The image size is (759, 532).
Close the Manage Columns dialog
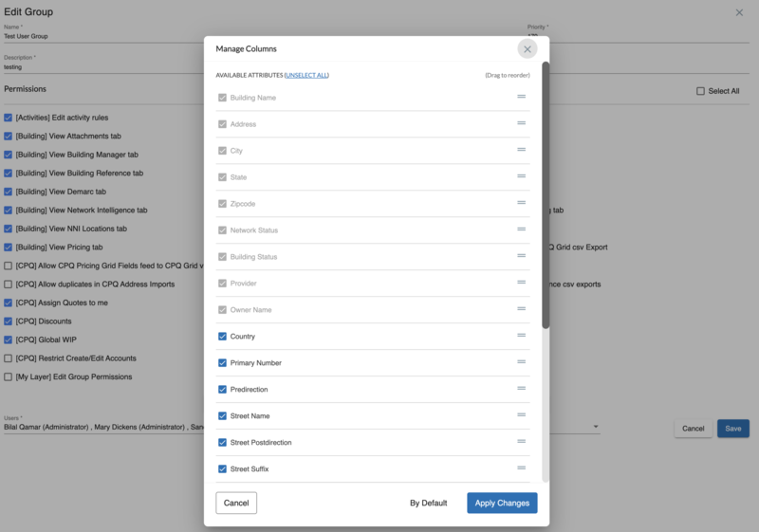528,48
